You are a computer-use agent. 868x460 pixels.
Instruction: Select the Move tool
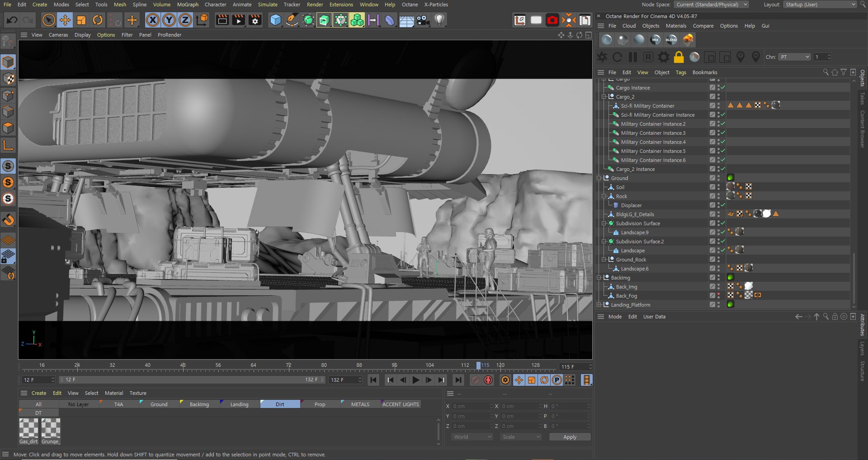click(x=65, y=20)
